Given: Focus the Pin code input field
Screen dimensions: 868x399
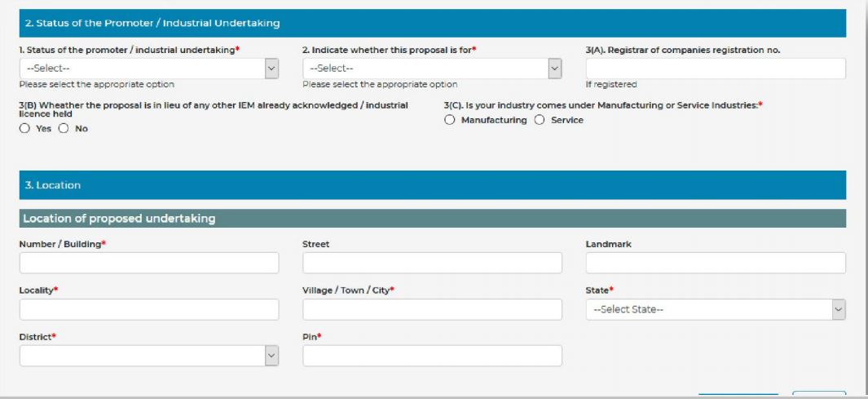Looking at the screenshot, I should pyautogui.click(x=432, y=356).
